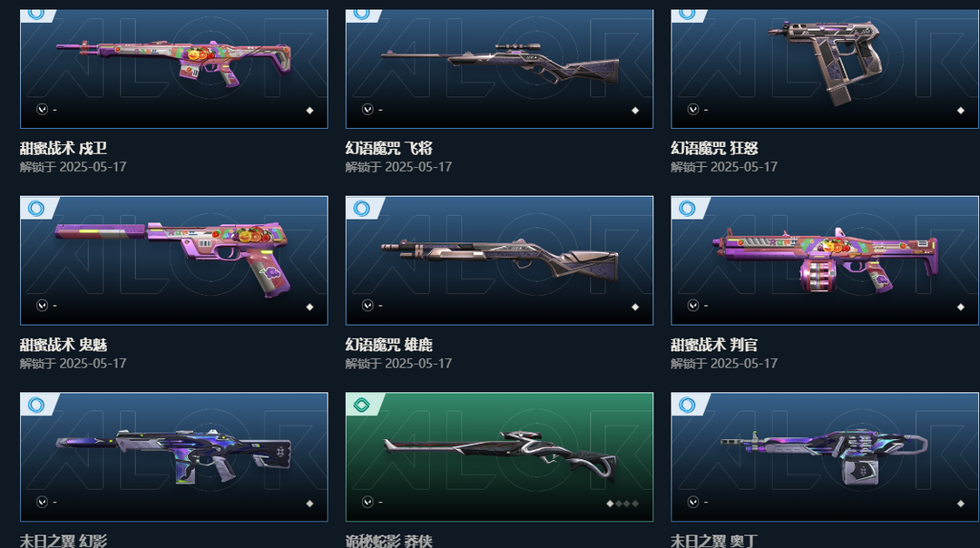Select the four-diamond level indicator on 莽侠

click(x=622, y=504)
